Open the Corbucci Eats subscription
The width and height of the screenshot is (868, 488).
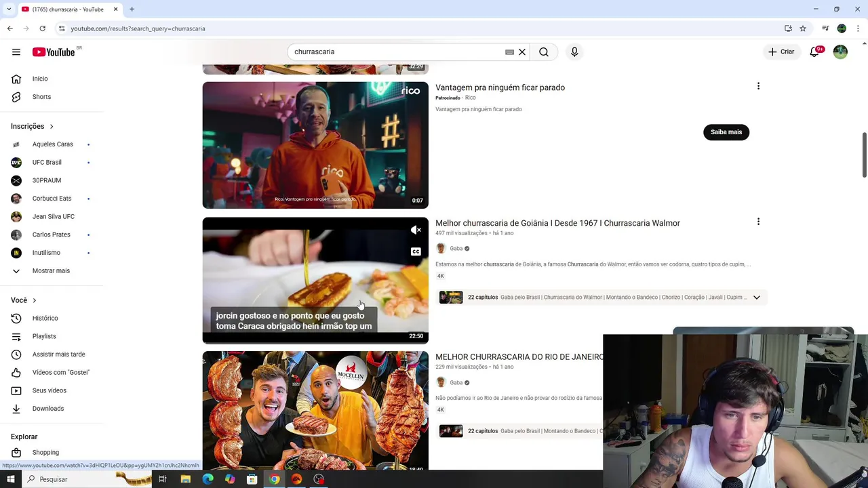(52, 199)
